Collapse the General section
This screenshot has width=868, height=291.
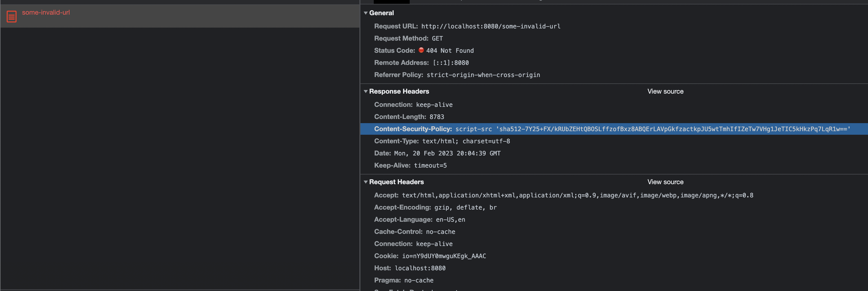366,13
